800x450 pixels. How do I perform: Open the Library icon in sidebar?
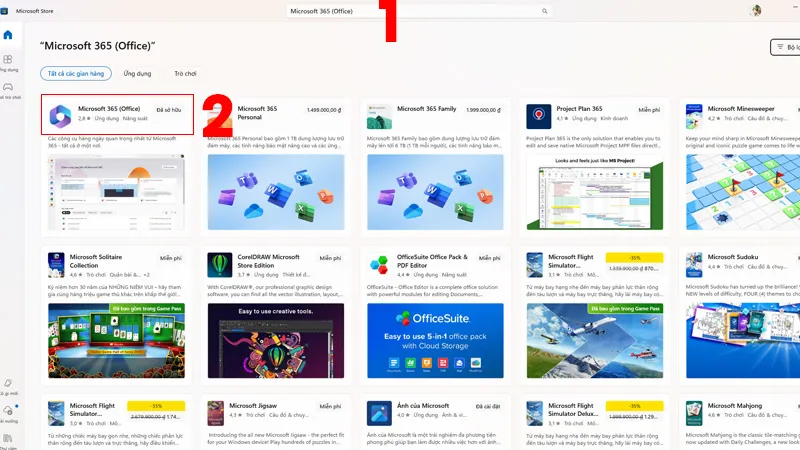[x=8, y=439]
